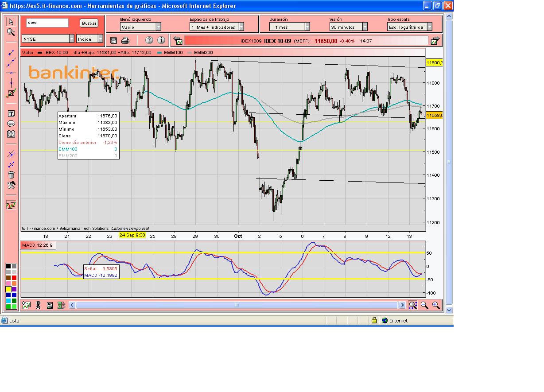Open the Duración '1 mes' dropdown

point(307,27)
